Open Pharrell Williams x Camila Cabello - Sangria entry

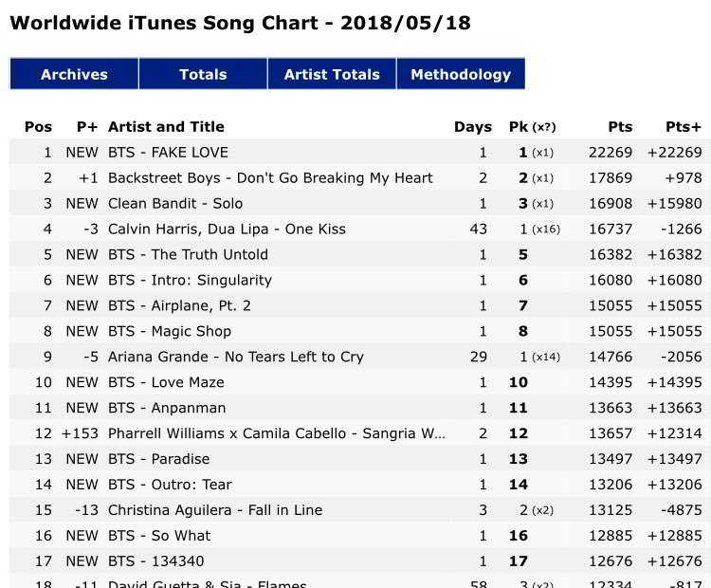pyautogui.click(x=276, y=433)
